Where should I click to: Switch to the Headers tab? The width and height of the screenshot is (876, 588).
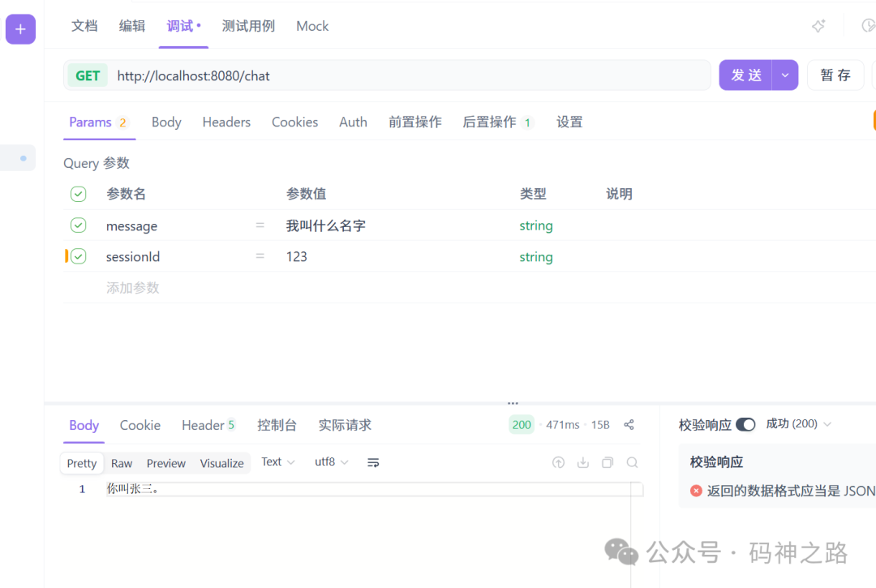226,122
